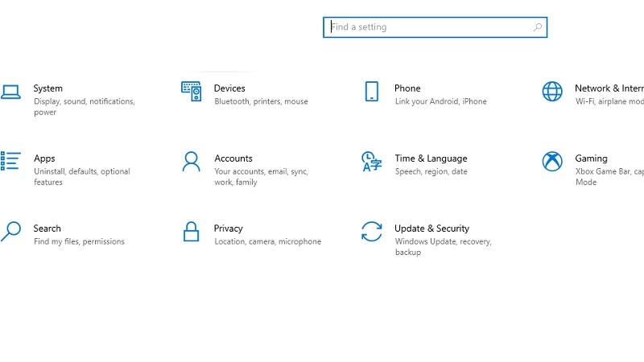Select the Update & Security title text

pos(431,228)
